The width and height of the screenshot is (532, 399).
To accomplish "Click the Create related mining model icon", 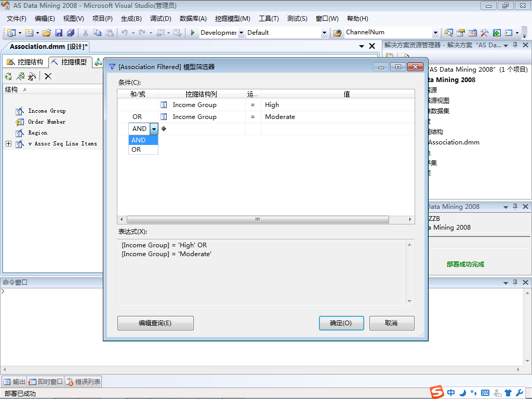I will [x=20, y=76].
